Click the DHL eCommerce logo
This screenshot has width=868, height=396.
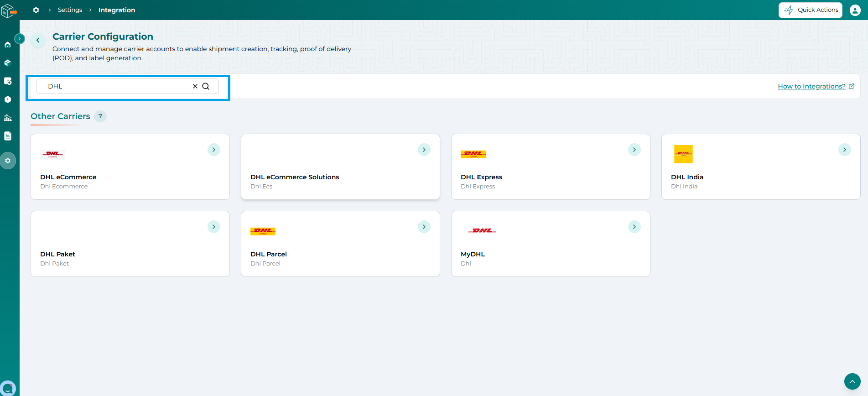pos(52,154)
